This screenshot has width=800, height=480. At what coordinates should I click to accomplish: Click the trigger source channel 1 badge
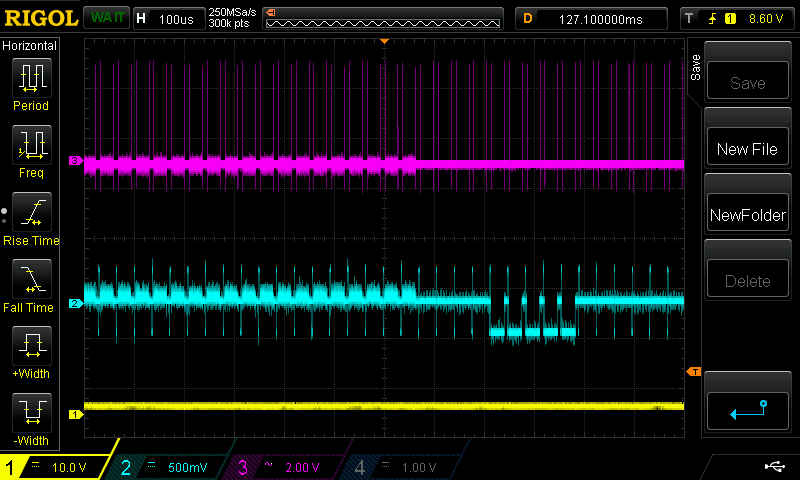point(730,19)
